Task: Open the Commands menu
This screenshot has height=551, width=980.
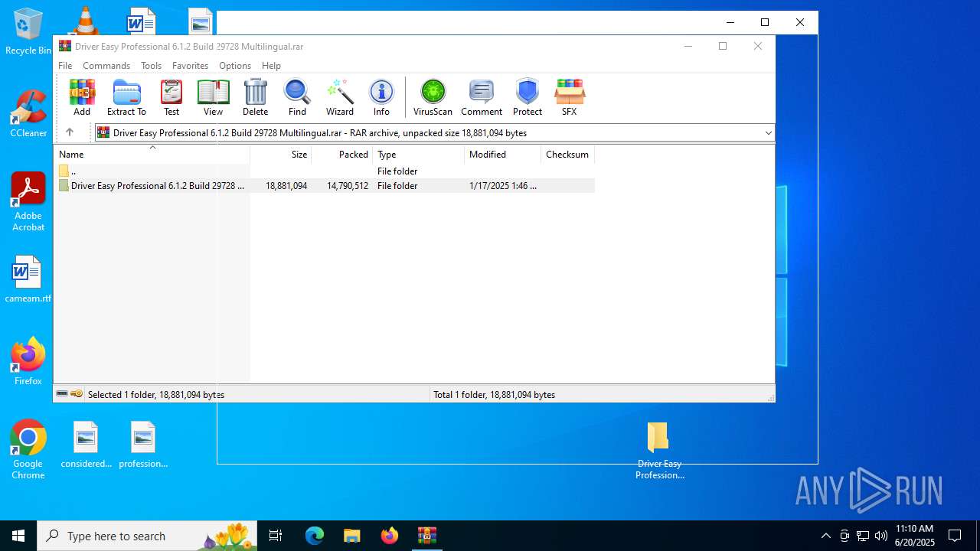Action: (106, 66)
